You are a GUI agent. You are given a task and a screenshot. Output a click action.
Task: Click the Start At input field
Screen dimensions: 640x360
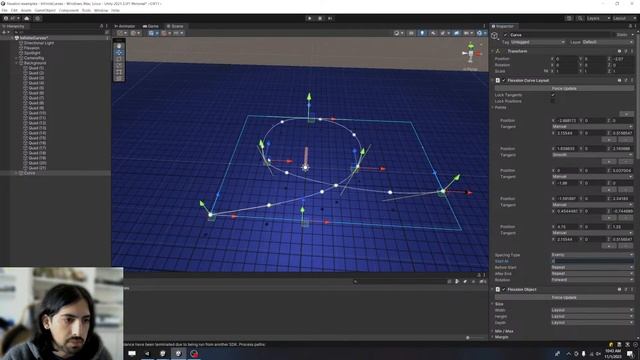point(592,261)
